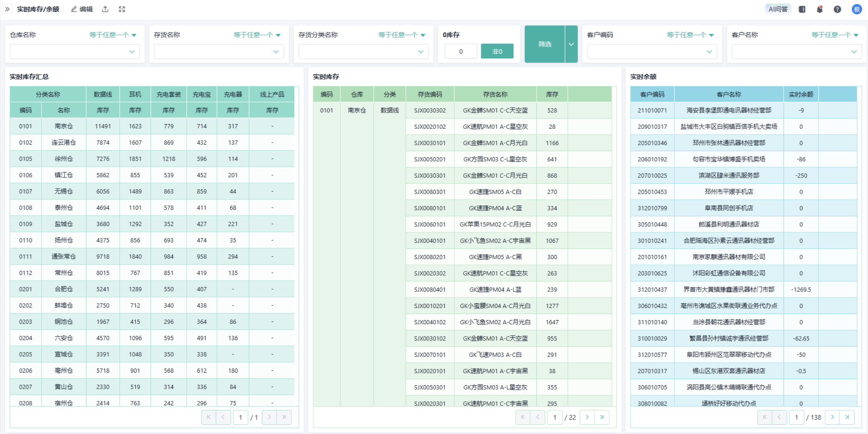
Task: Click the 编辑 pencil edit button
Action: point(82,9)
